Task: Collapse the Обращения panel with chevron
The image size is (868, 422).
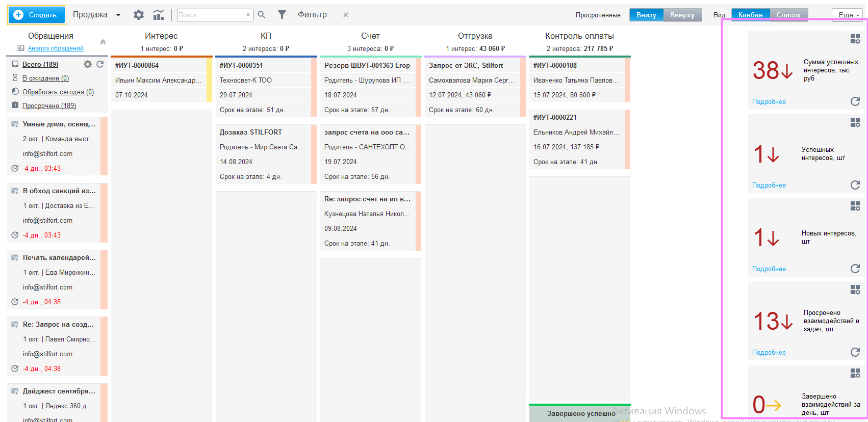Action: pyautogui.click(x=103, y=42)
